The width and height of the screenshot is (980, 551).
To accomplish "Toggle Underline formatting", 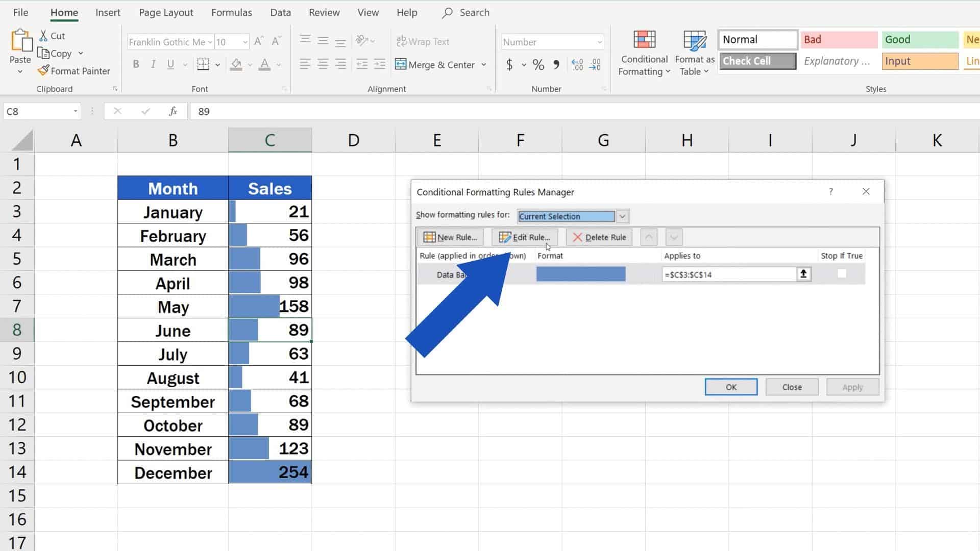I will pos(170,64).
